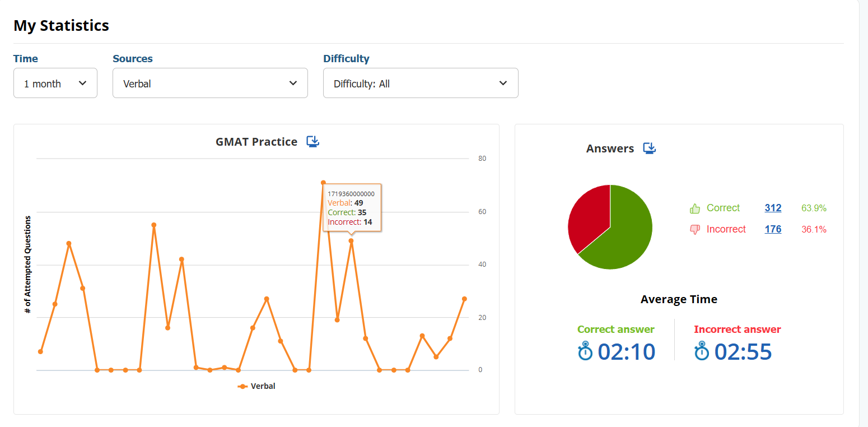Image resolution: width=868 pixels, height=427 pixels.
Task: Open the 312 correct answers link
Action: [773, 208]
